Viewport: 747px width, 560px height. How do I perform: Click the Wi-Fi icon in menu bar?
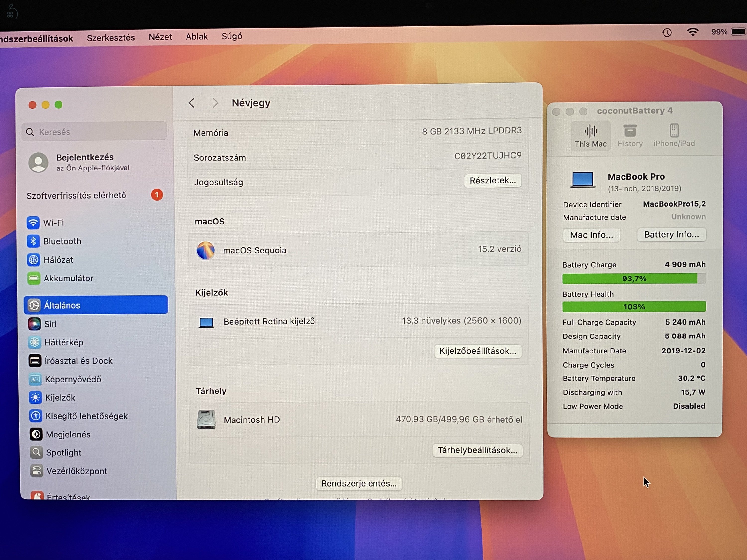click(693, 32)
